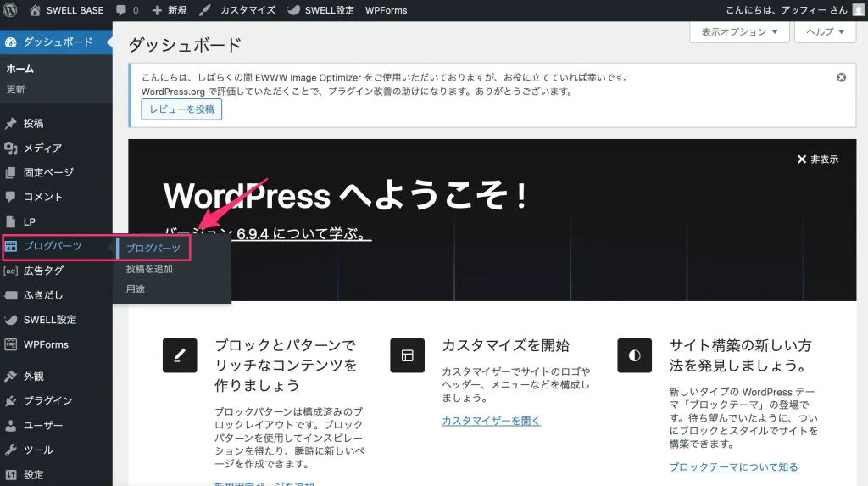868x486 pixels.
Task: Dismiss the EWWW Image Optimizer notice
Action: point(841,77)
